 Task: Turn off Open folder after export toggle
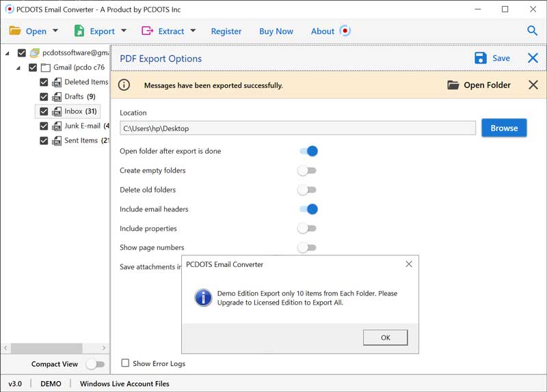tap(308, 151)
